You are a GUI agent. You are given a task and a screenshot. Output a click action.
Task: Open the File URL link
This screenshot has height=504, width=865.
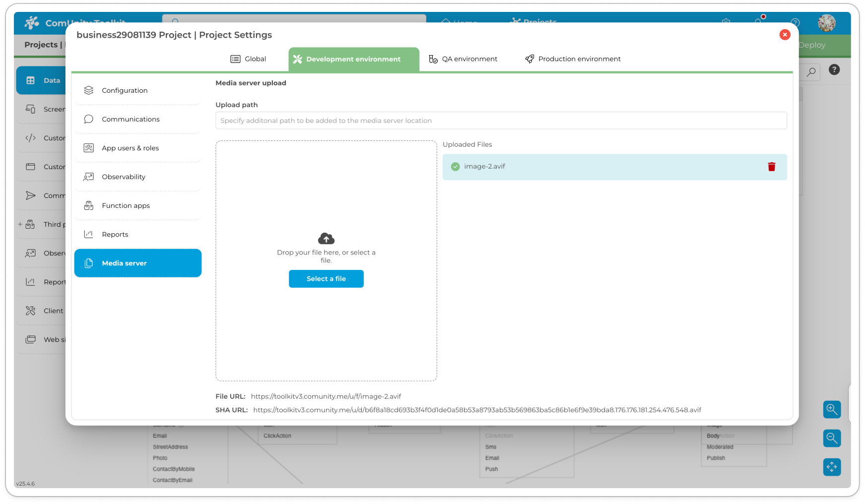pyautogui.click(x=326, y=396)
